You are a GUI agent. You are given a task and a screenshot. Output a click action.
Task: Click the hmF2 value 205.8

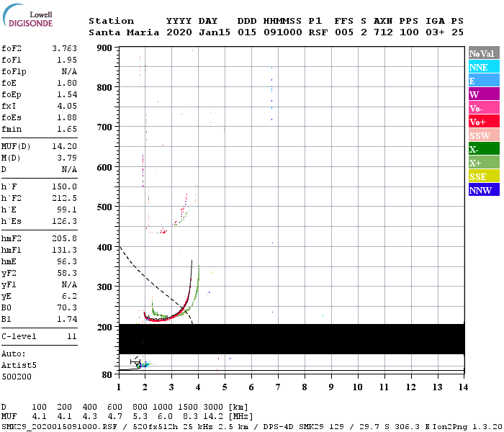(x=65, y=238)
